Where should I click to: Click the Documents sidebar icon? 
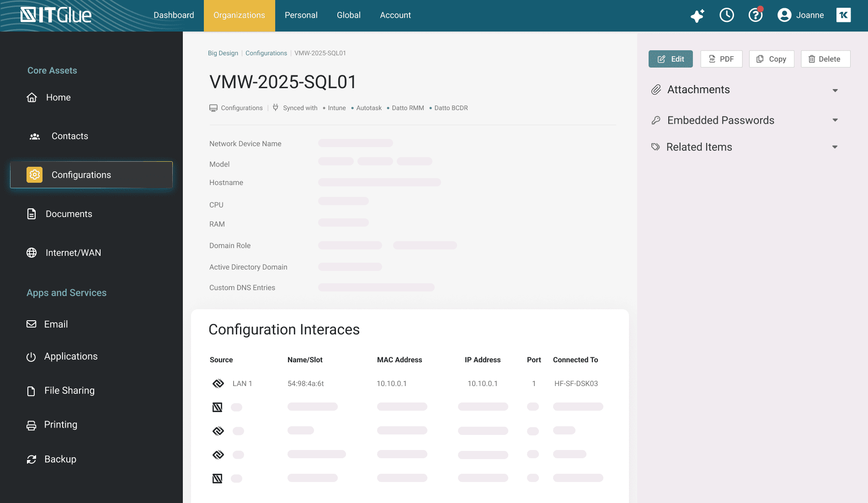(31, 213)
